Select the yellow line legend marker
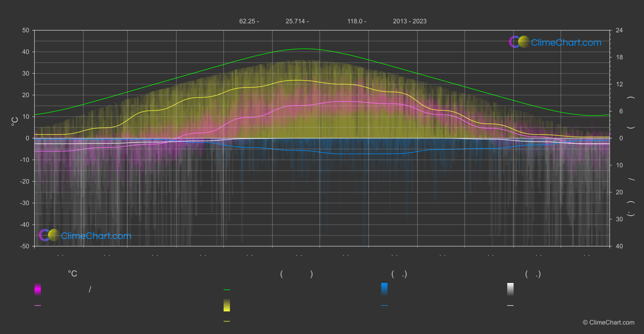This screenshot has height=334, width=644. point(227,321)
